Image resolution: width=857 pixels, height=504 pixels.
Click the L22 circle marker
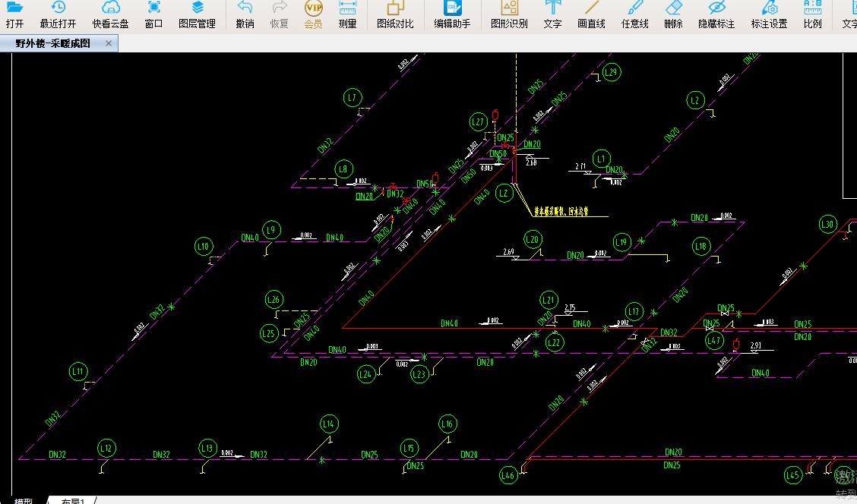(x=554, y=343)
